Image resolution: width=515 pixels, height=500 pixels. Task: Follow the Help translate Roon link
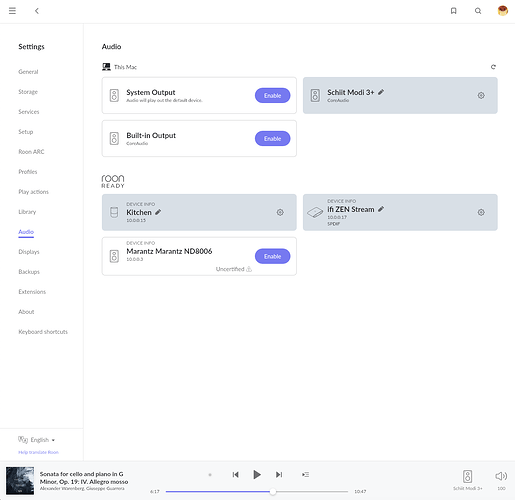[38, 452]
